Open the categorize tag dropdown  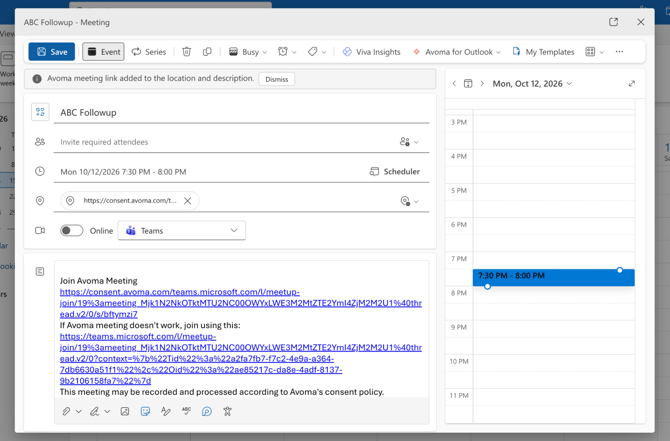(317, 52)
